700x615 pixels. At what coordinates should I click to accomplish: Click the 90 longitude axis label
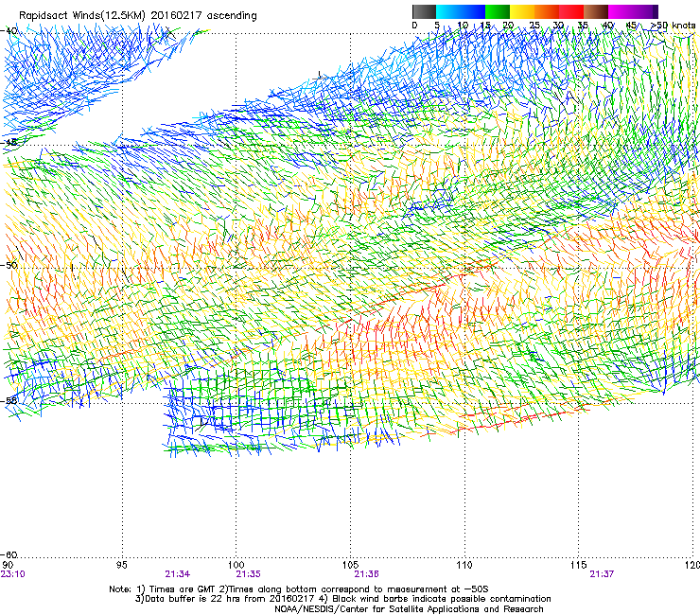(8, 565)
